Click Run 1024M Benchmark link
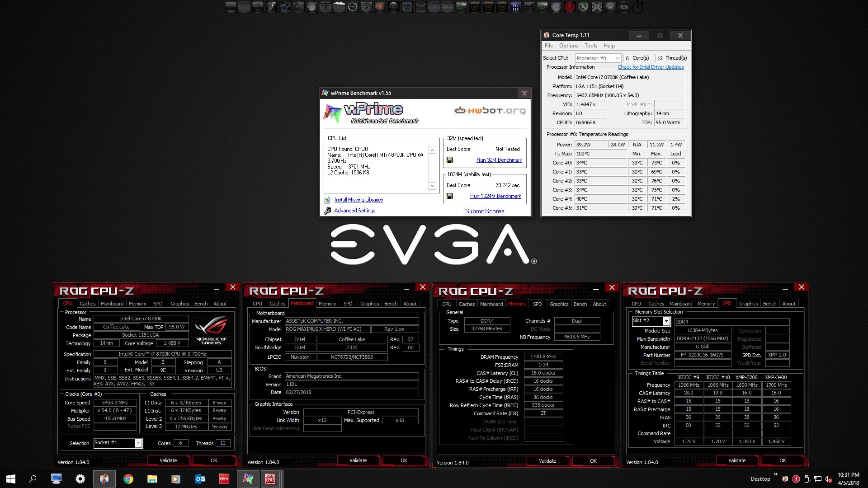Screen dimensions: 868x488 click(495, 196)
